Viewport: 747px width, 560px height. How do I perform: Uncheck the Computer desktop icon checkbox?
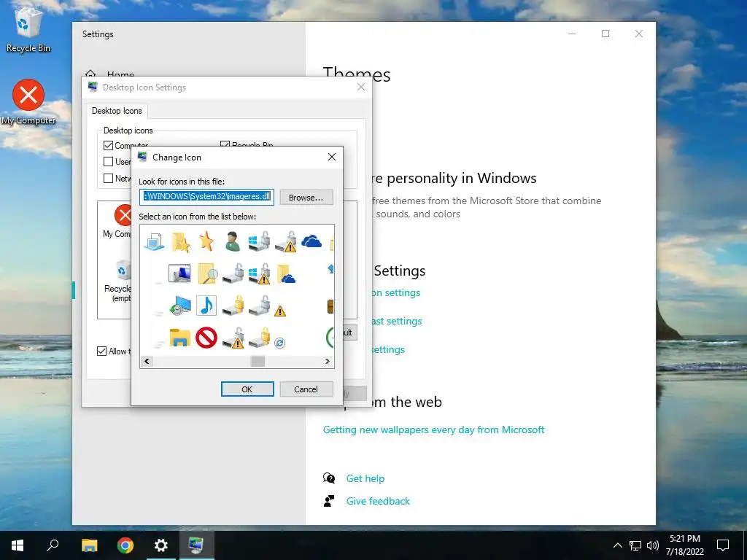click(108, 146)
